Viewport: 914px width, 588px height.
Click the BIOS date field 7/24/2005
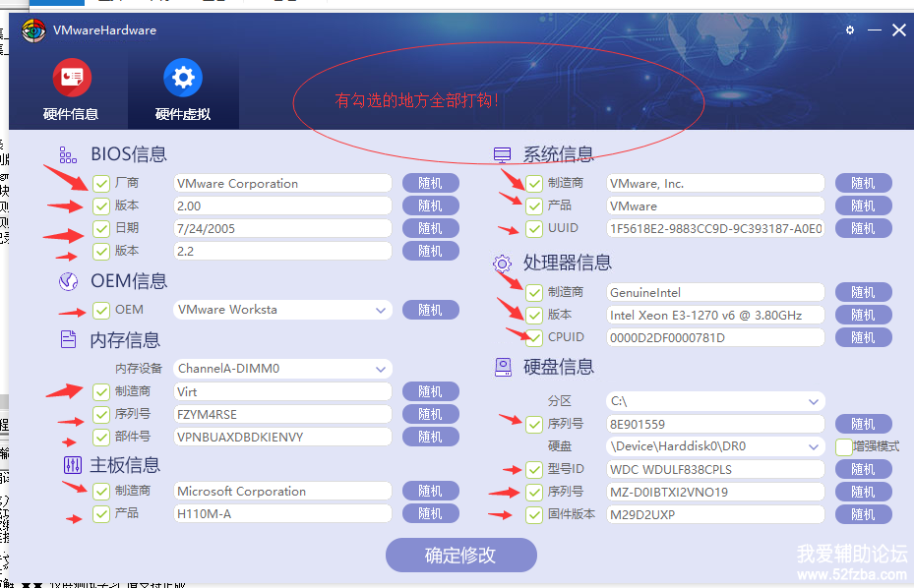282,228
